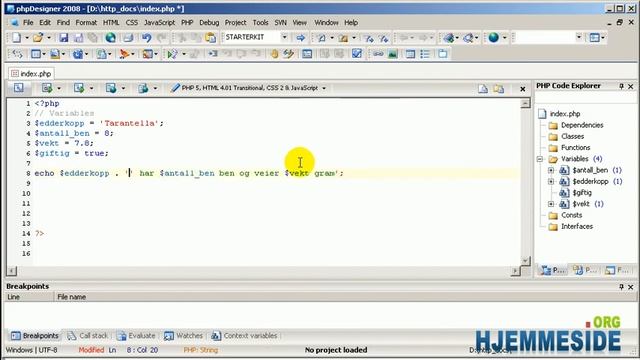The height and width of the screenshot is (360, 640).
Task: Click the File name column header
Action: tap(71, 297)
